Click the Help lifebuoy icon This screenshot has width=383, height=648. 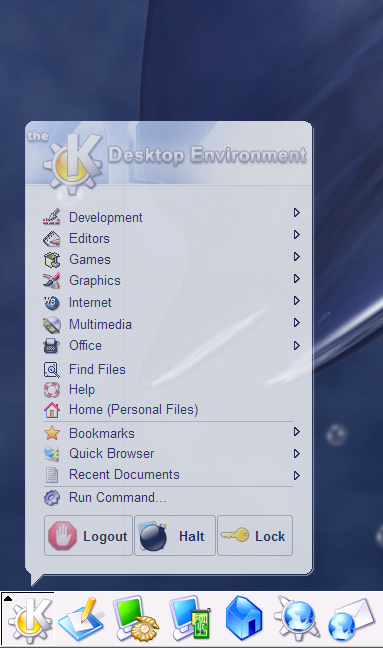tap(52, 390)
